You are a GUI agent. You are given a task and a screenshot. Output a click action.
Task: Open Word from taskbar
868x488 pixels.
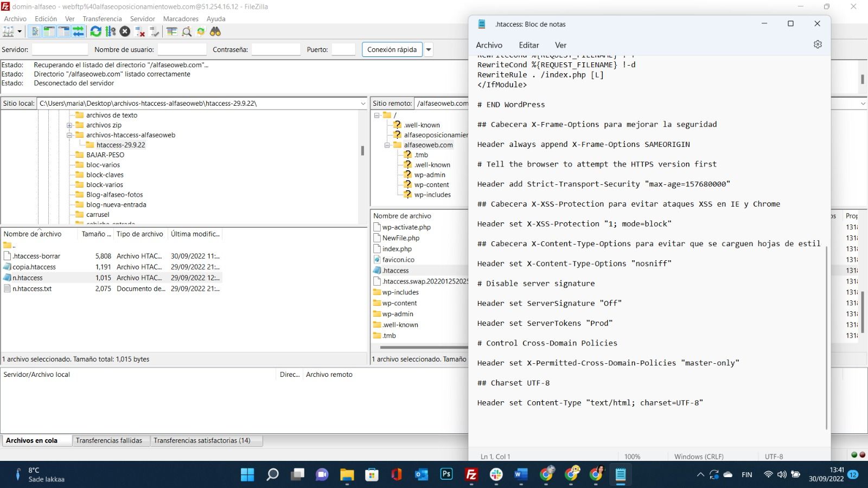[x=521, y=474]
